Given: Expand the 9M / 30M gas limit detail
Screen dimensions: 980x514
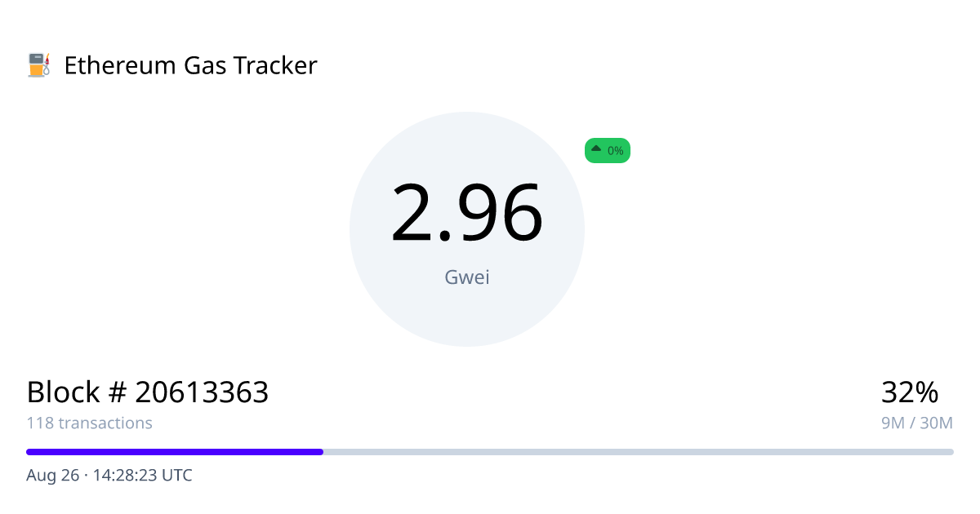Looking at the screenshot, I should 916,423.
